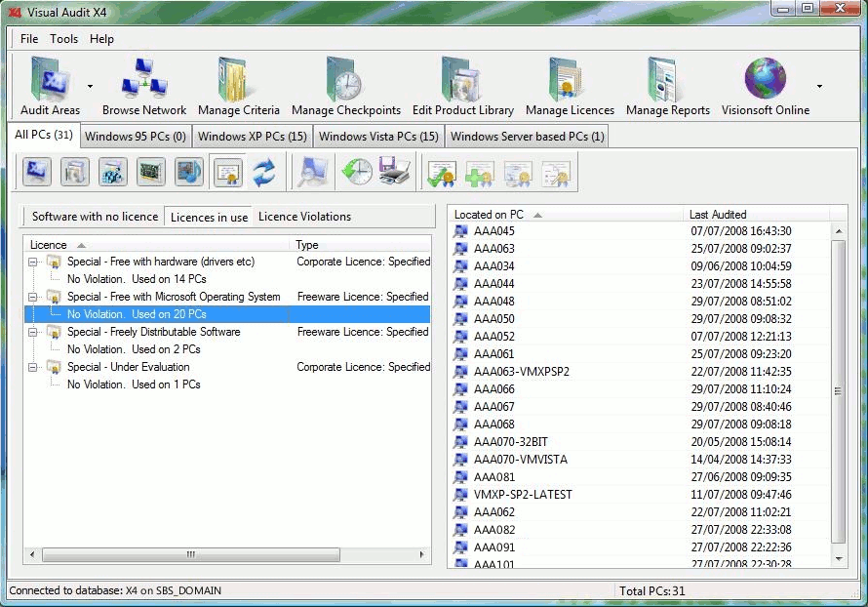Image resolution: width=868 pixels, height=607 pixels.
Task: Click the PC list vertical scrollbar thumb
Action: click(839, 391)
